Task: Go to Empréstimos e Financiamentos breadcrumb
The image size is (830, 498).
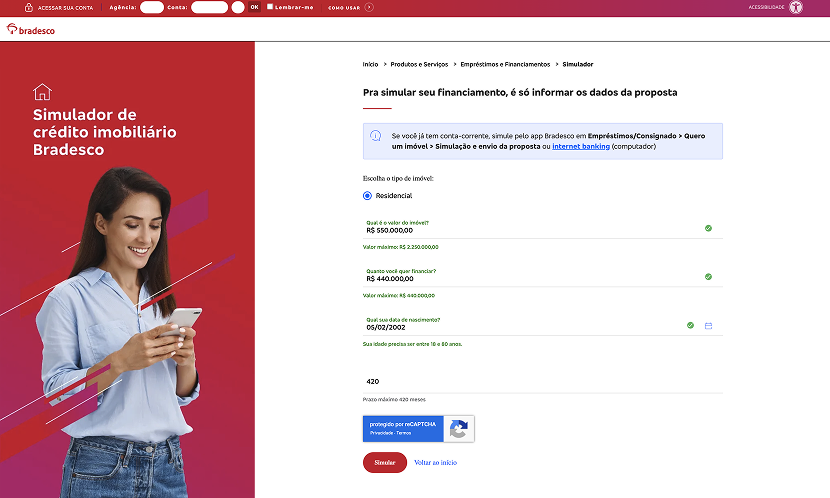Action: [506, 65]
